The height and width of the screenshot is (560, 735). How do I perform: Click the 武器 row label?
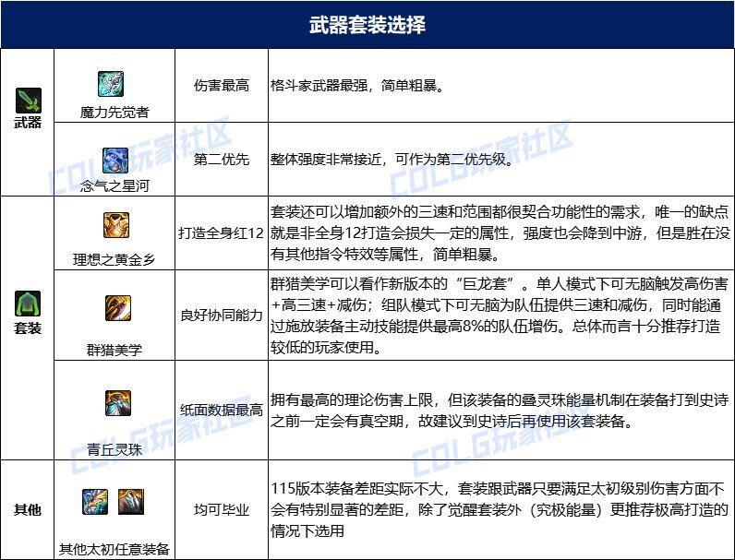coord(28,123)
